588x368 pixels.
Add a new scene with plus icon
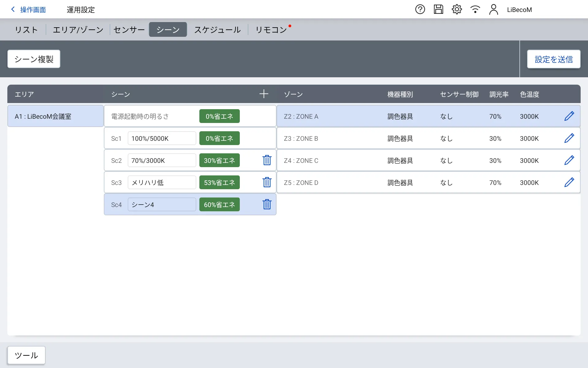click(264, 94)
